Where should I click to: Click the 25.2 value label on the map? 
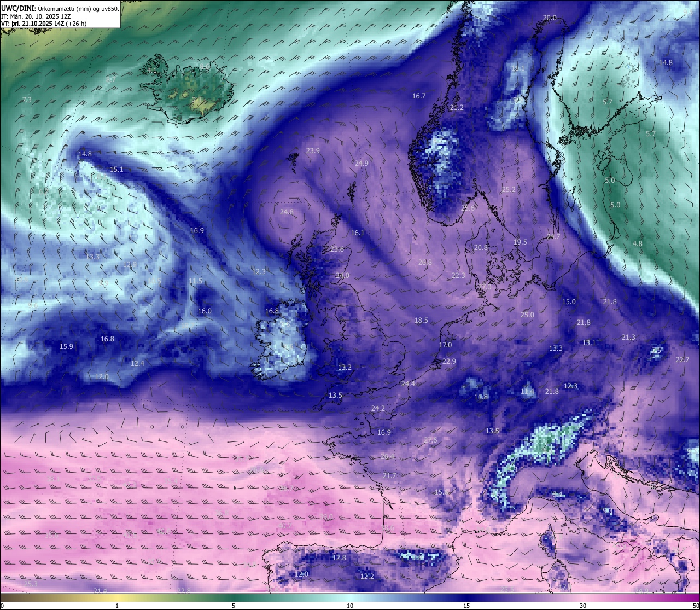[x=509, y=190]
